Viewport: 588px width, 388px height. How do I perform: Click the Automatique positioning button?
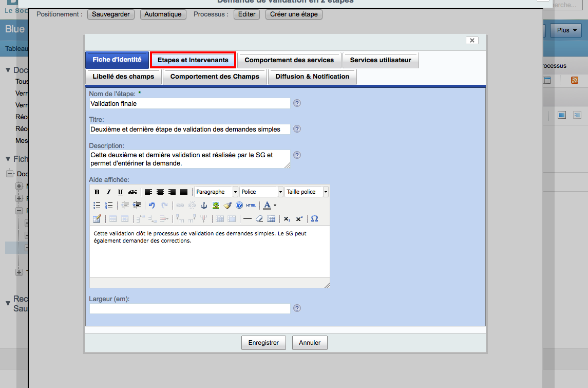tap(163, 14)
